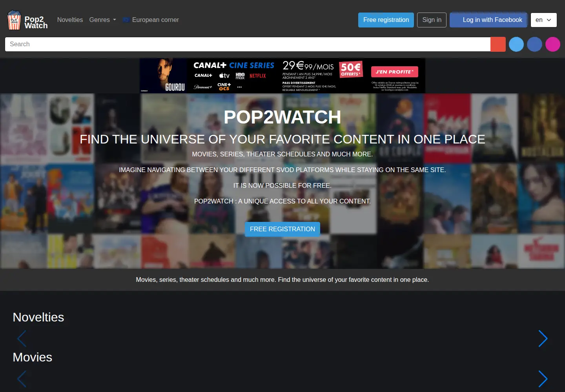565x392 pixels.
Task: Open the Novelties nav link
Action: tap(70, 20)
